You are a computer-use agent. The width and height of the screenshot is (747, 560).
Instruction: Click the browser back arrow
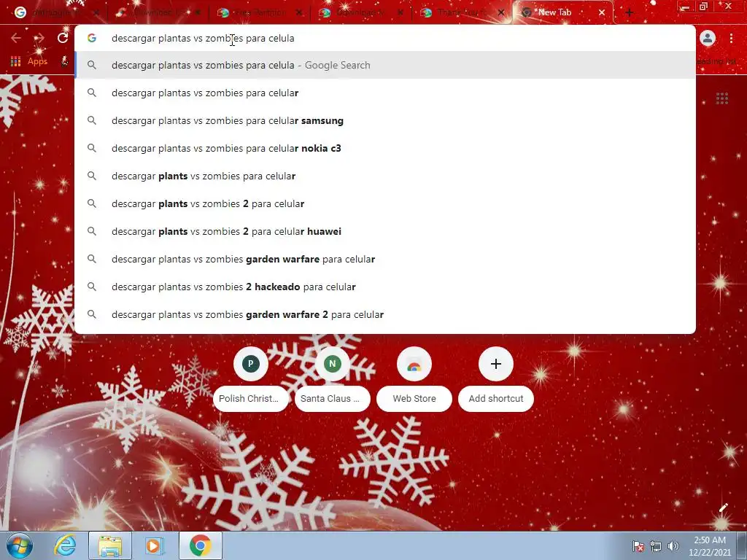coord(16,38)
